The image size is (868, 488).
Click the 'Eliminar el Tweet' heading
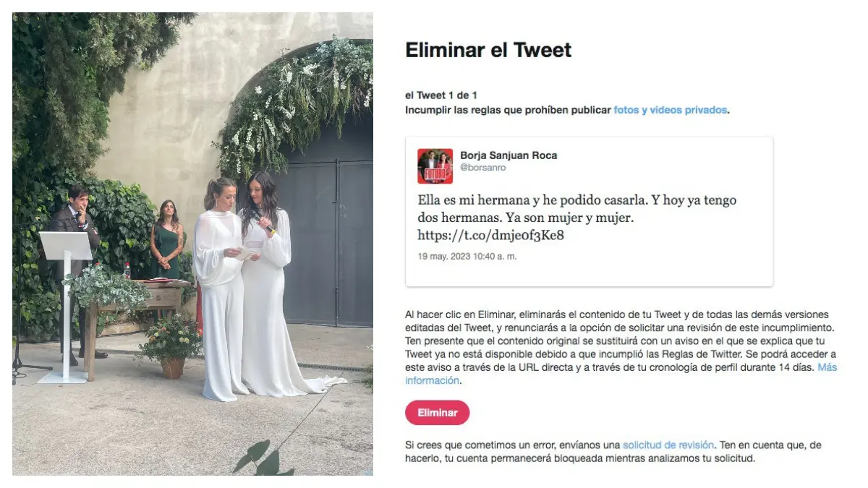pyautogui.click(x=488, y=50)
